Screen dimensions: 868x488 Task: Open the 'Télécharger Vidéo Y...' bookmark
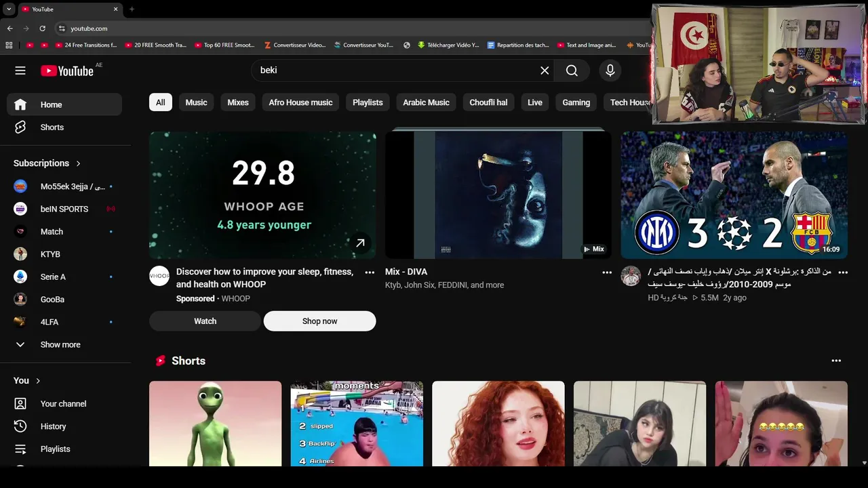(449, 45)
